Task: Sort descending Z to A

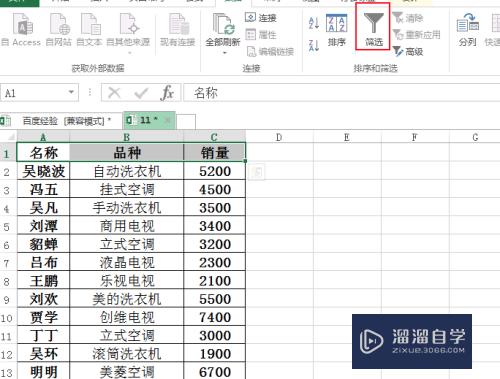Action: point(314,45)
